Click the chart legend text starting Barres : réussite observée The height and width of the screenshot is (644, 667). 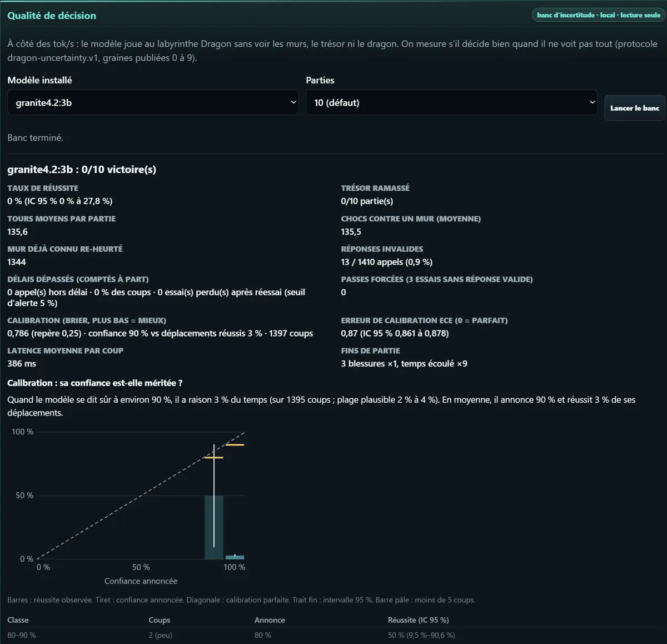pyautogui.click(x=241, y=600)
